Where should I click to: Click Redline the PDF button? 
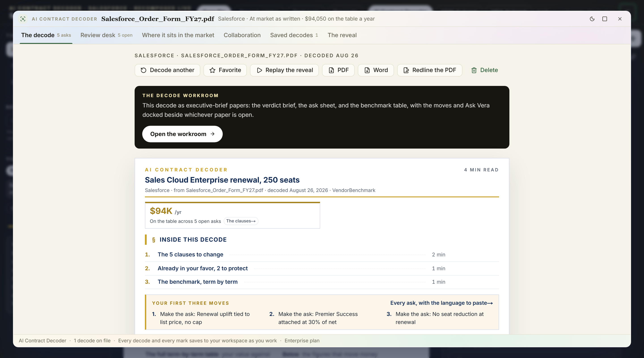tap(430, 70)
